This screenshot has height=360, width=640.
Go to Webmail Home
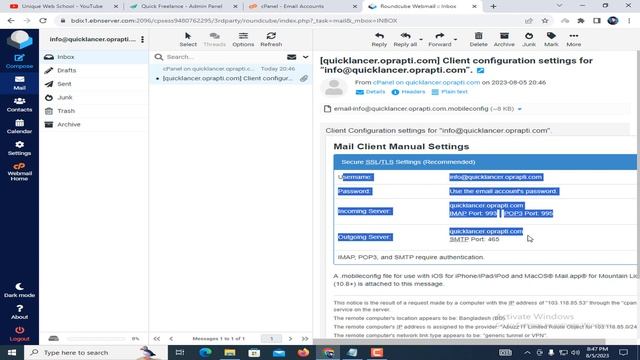click(x=19, y=172)
